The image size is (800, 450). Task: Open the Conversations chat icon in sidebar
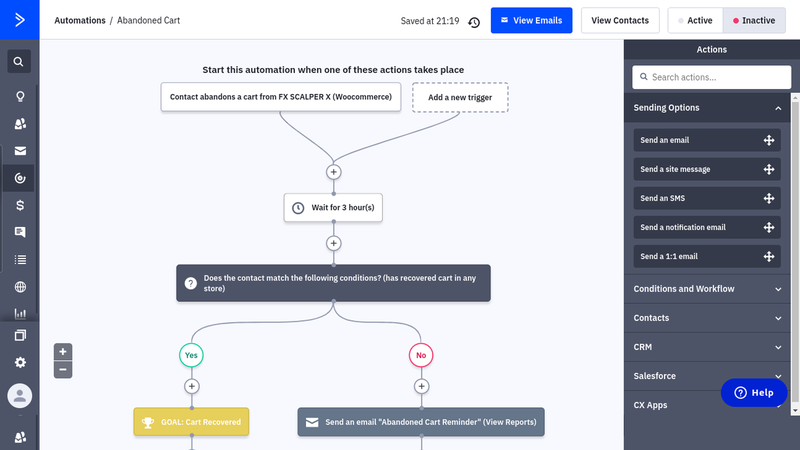(20, 232)
